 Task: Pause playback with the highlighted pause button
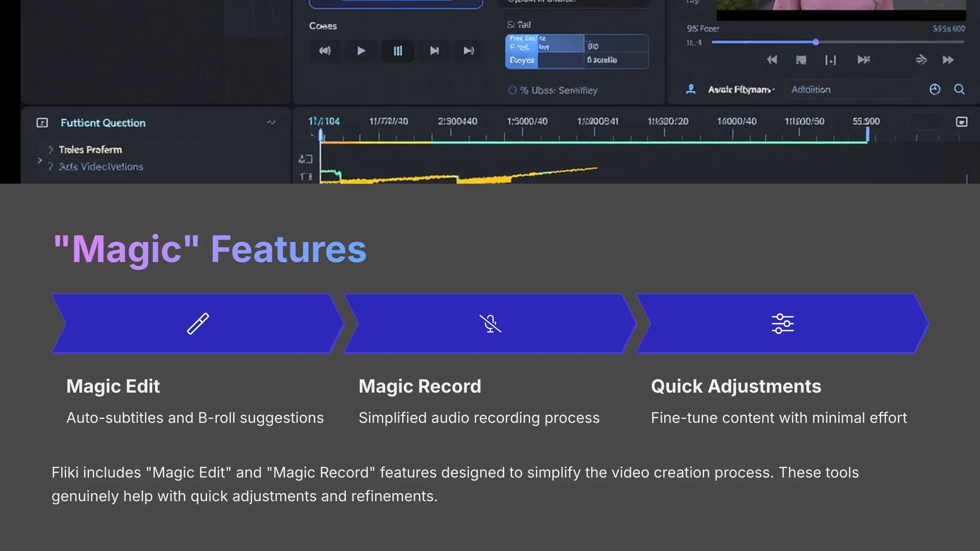pyautogui.click(x=398, y=51)
